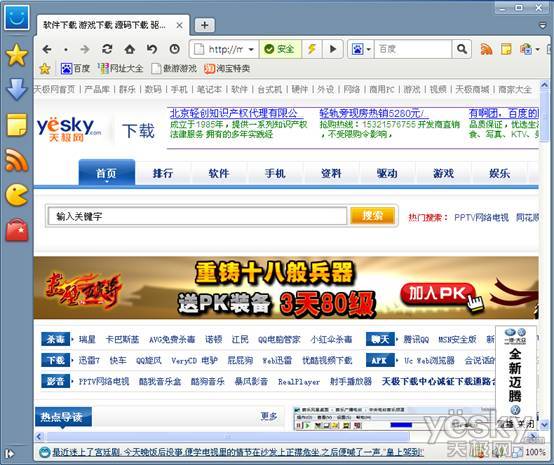Open the RSS feed sidebar icon
The height and width of the screenshot is (465, 554).
(17, 160)
